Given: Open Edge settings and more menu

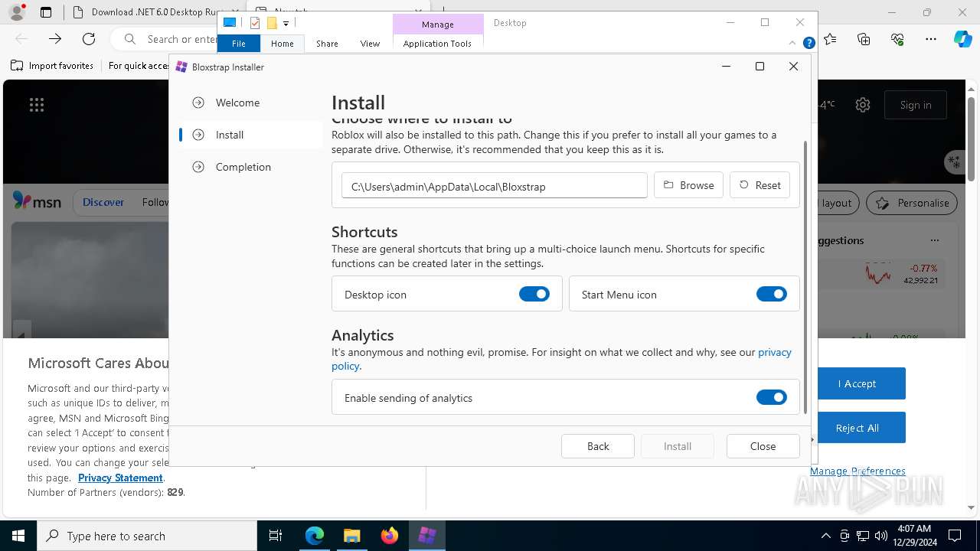Looking at the screenshot, I should [931, 38].
